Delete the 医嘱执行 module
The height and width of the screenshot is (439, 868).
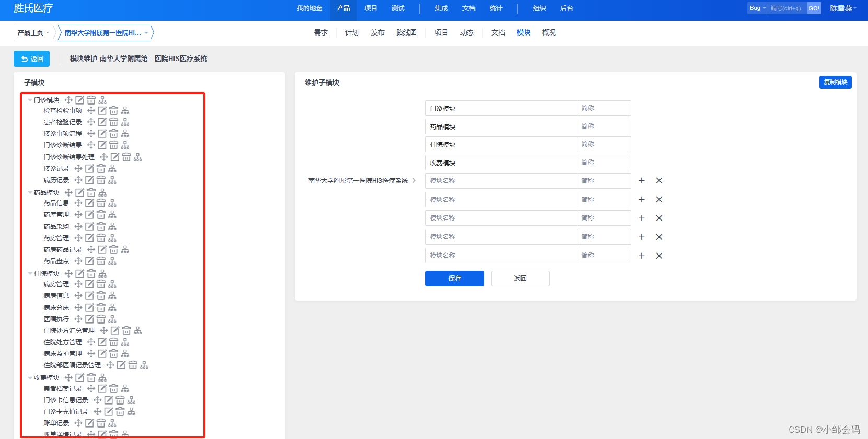pyautogui.click(x=101, y=319)
